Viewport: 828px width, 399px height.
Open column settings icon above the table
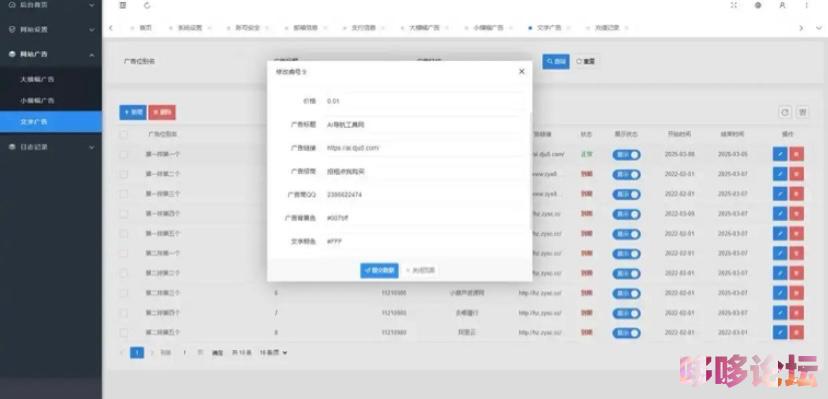click(802, 112)
